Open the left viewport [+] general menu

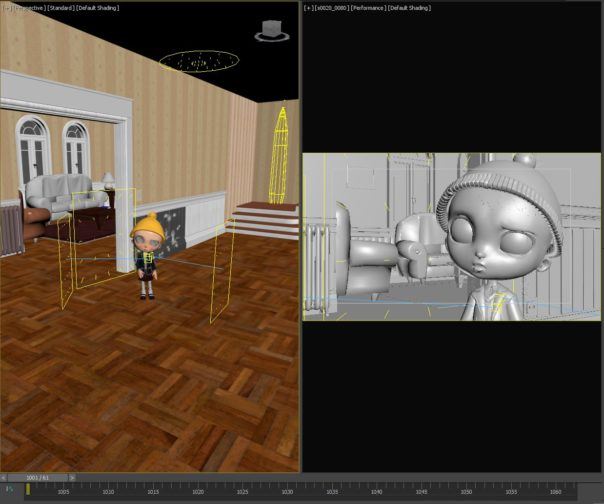(x=4, y=6)
